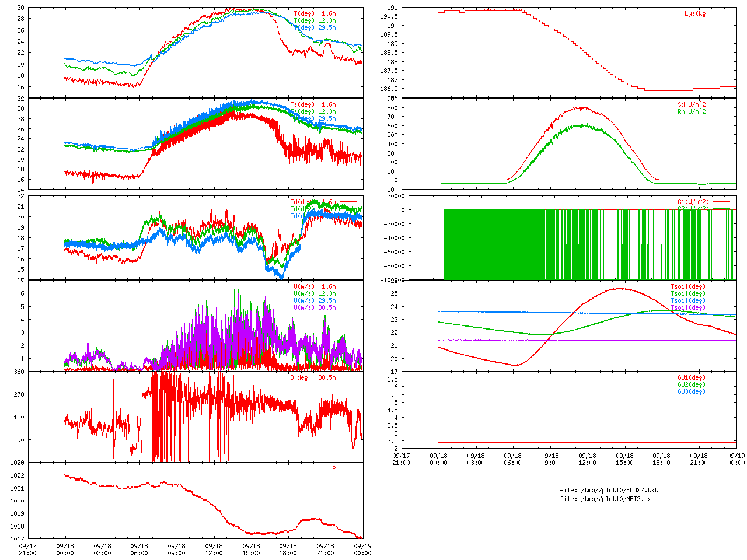Click the "09/19 00:00" label under pressure plot
The image size is (747, 560).
[x=362, y=549]
